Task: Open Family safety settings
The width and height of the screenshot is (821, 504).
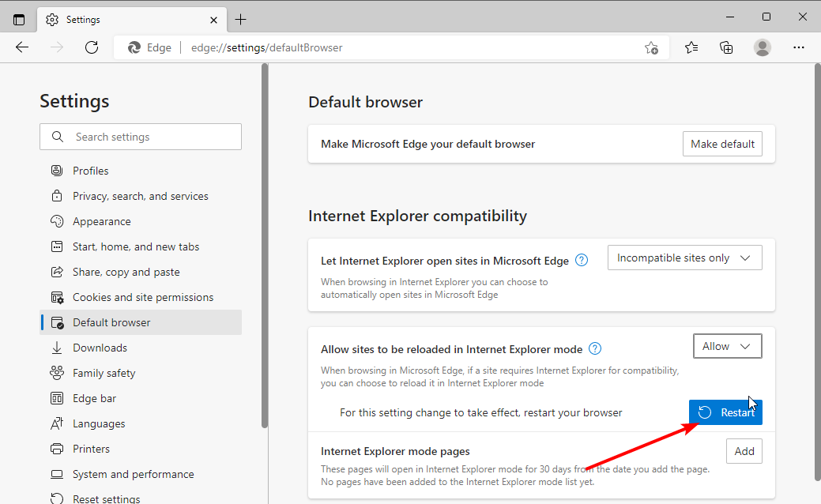Action: [141, 373]
